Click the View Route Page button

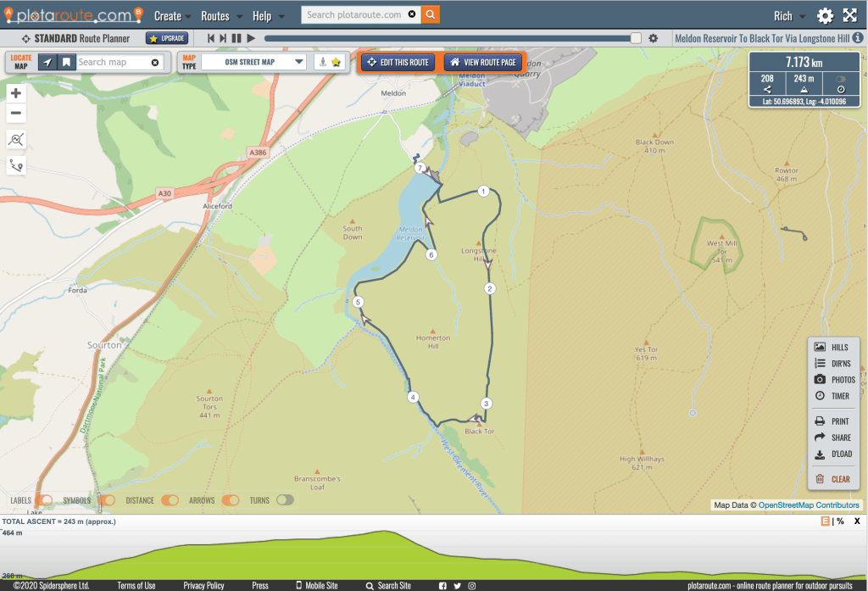point(482,62)
